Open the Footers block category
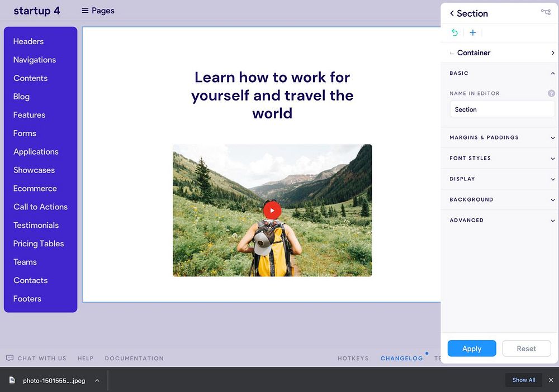Viewport: 559px width, 392px height. click(27, 299)
